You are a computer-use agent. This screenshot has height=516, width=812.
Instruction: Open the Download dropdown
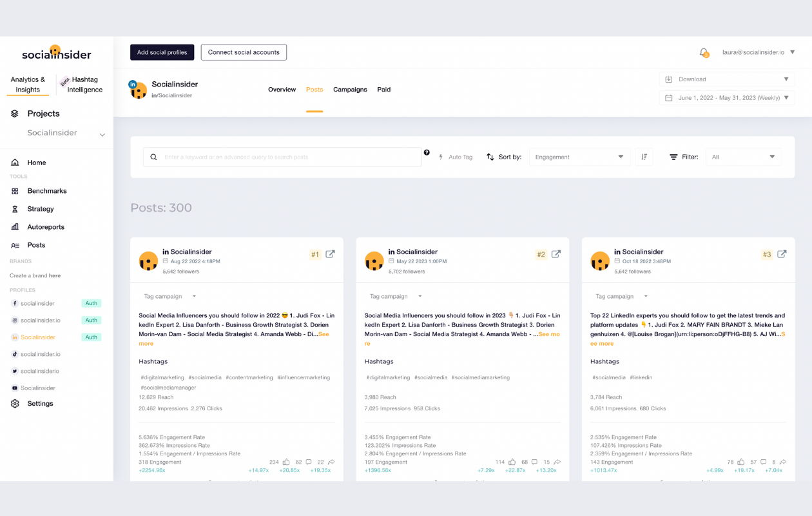click(x=727, y=79)
